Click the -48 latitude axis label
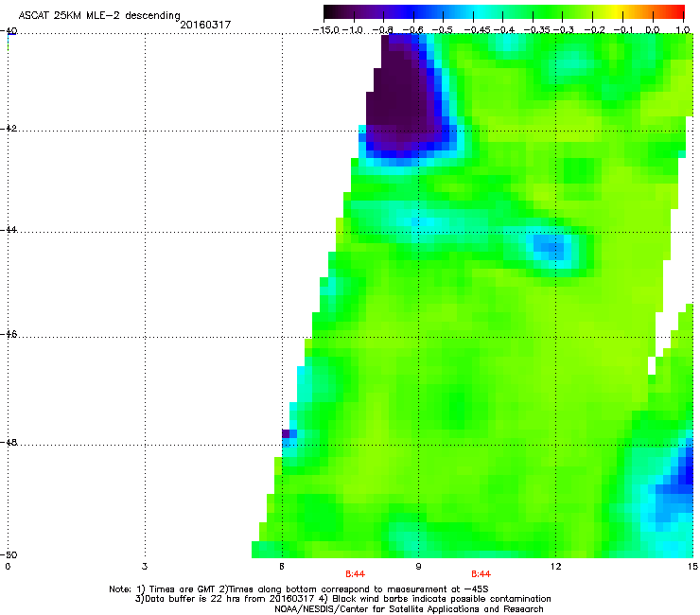700x615 pixels. tap(9, 443)
